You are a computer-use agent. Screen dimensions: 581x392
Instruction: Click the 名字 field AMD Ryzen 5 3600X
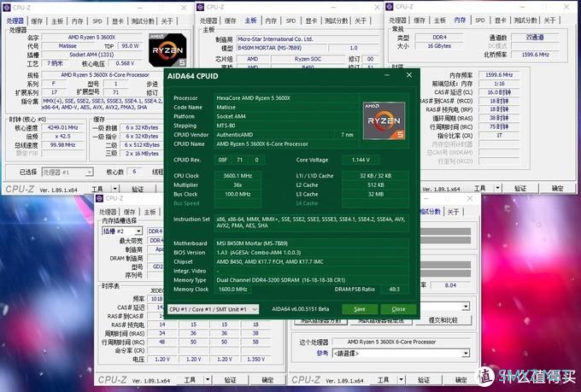click(x=92, y=37)
